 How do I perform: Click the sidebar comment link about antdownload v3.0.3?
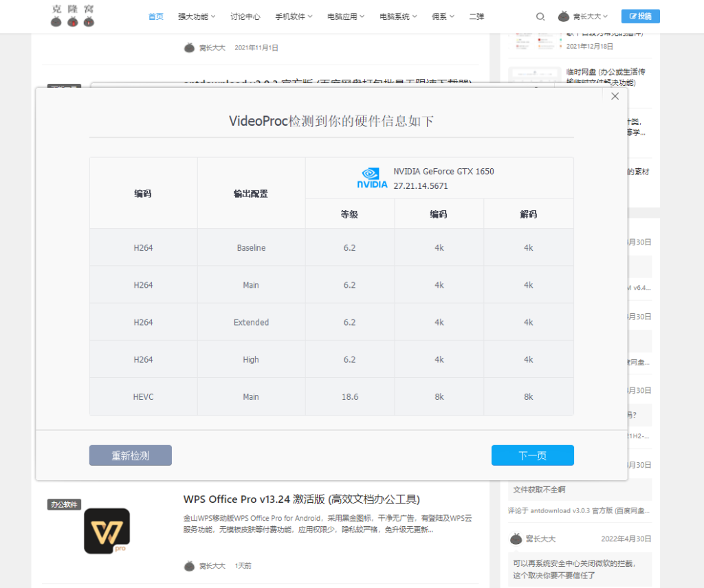579,510
